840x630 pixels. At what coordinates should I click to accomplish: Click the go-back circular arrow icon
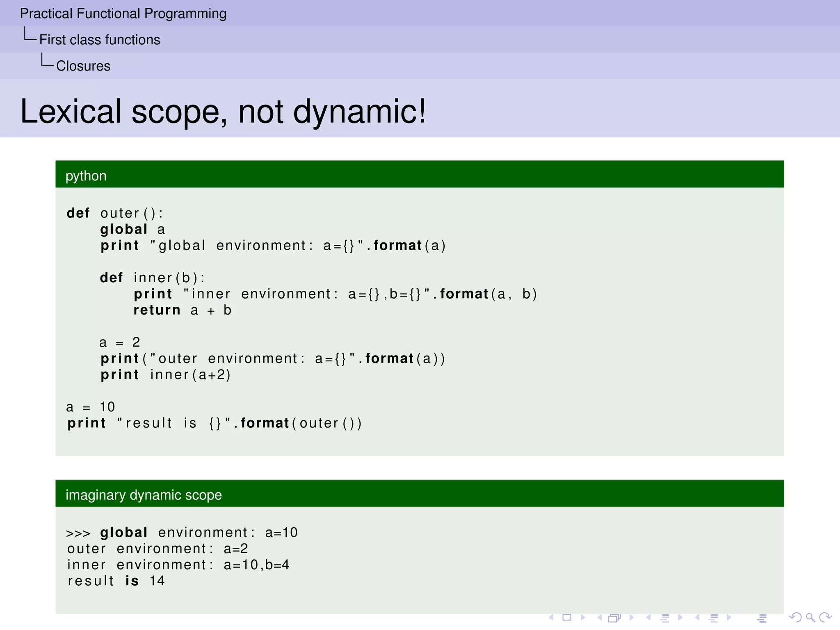(795, 617)
